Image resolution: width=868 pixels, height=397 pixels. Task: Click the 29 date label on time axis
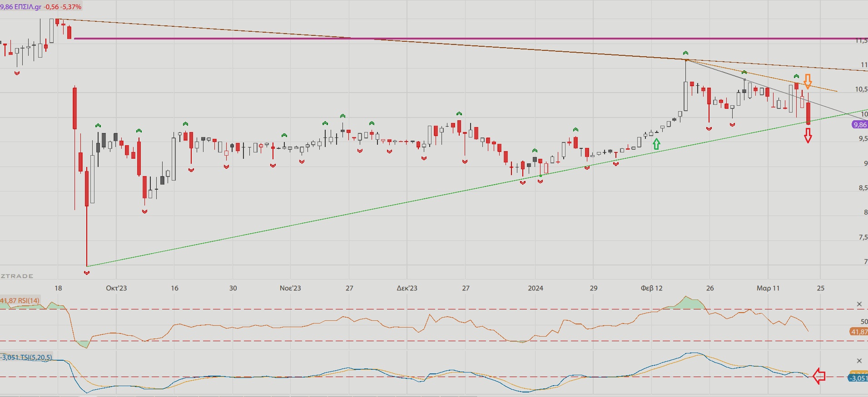click(594, 288)
